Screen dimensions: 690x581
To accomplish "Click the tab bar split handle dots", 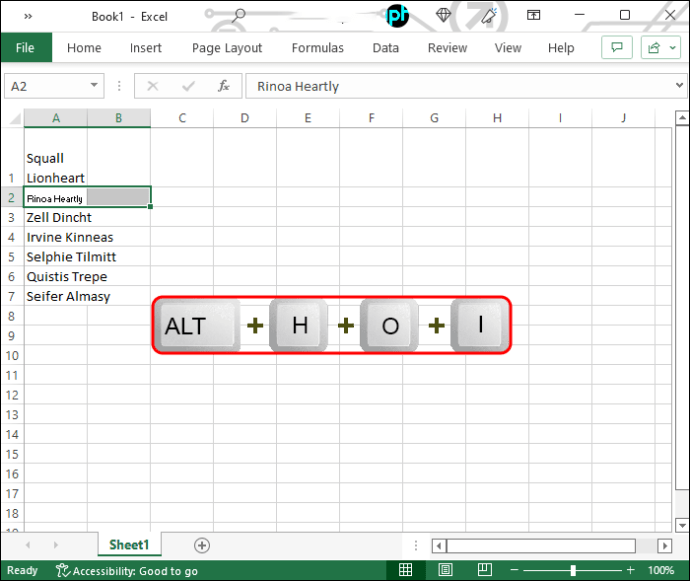I will pyautogui.click(x=415, y=545).
